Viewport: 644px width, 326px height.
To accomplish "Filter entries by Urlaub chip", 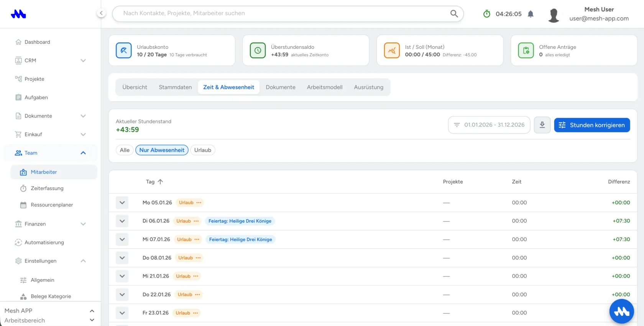I will point(203,150).
